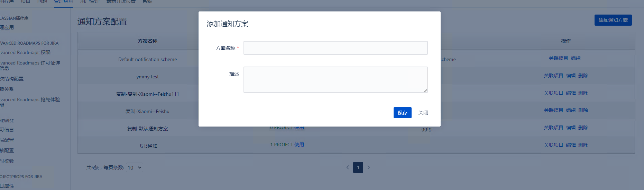644x190 pixels.
Task: Click the 描述 text area
Action: (x=335, y=80)
